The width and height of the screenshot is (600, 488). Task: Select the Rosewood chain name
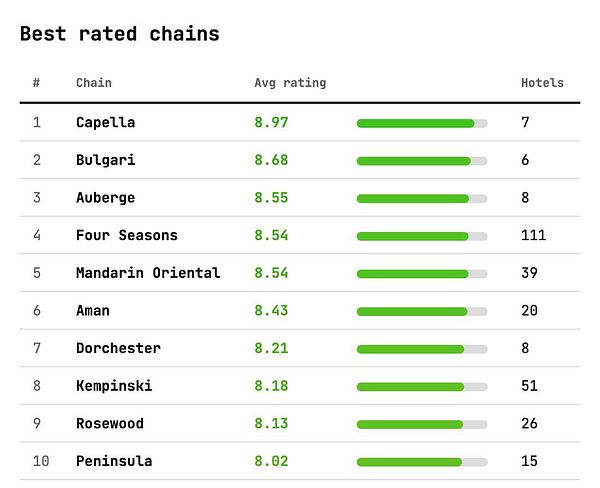point(110,423)
